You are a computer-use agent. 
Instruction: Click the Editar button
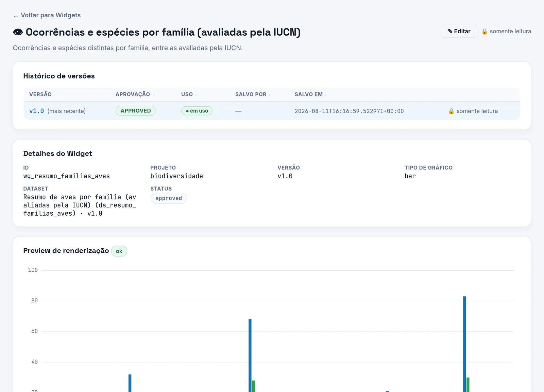click(x=459, y=31)
